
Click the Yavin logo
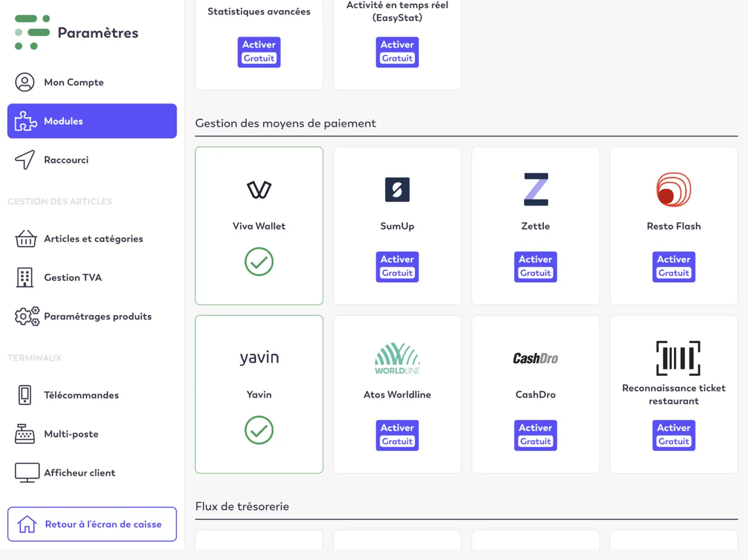(x=259, y=358)
